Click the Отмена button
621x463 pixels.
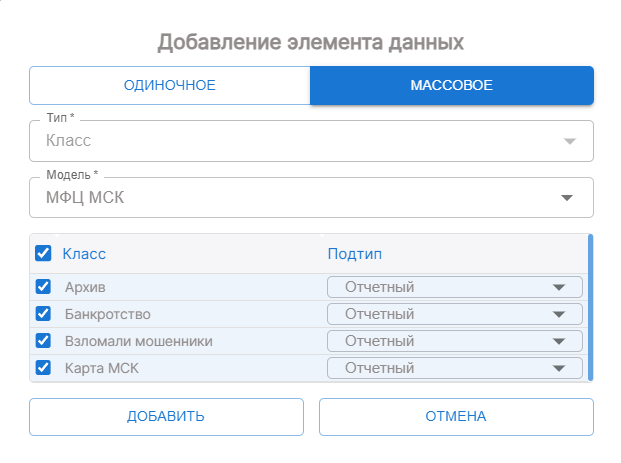click(456, 417)
